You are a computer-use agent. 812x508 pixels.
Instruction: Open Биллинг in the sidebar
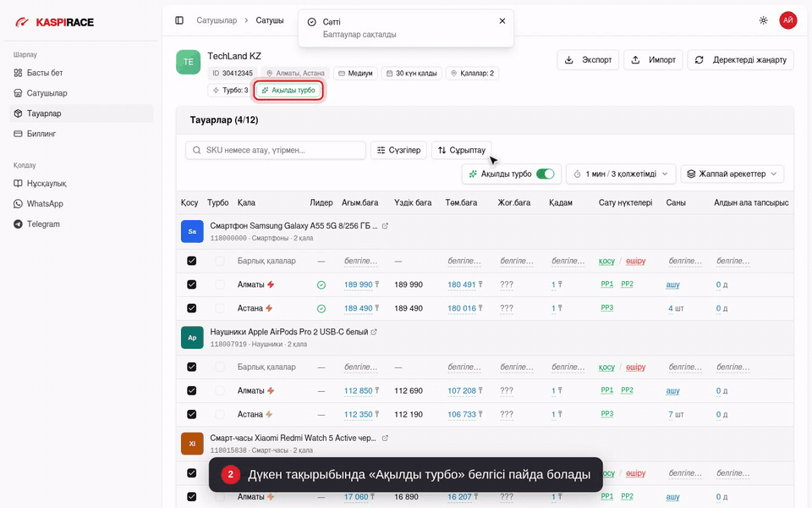(81, 134)
